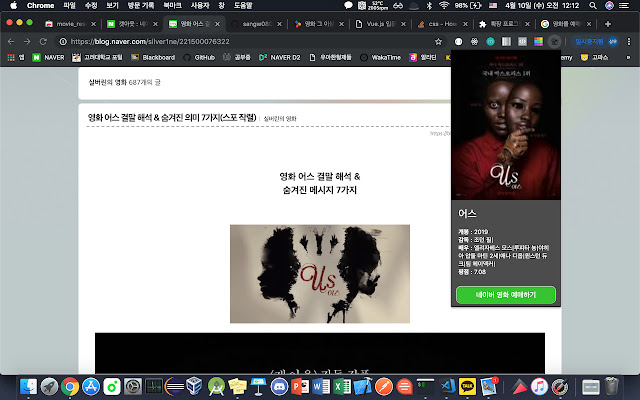This screenshot has width=640, height=400.
Task: Click the striped gray extension icon
Action: tap(506, 41)
